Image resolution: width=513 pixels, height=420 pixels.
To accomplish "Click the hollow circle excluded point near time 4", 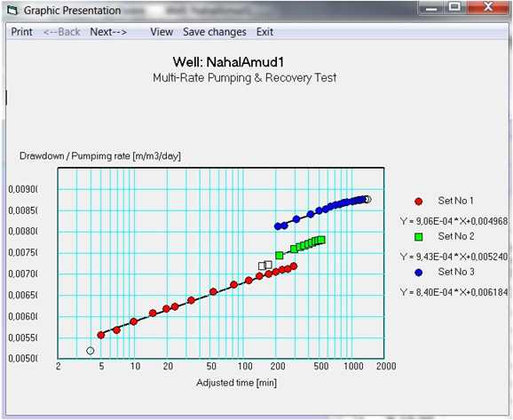I will coord(90,351).
